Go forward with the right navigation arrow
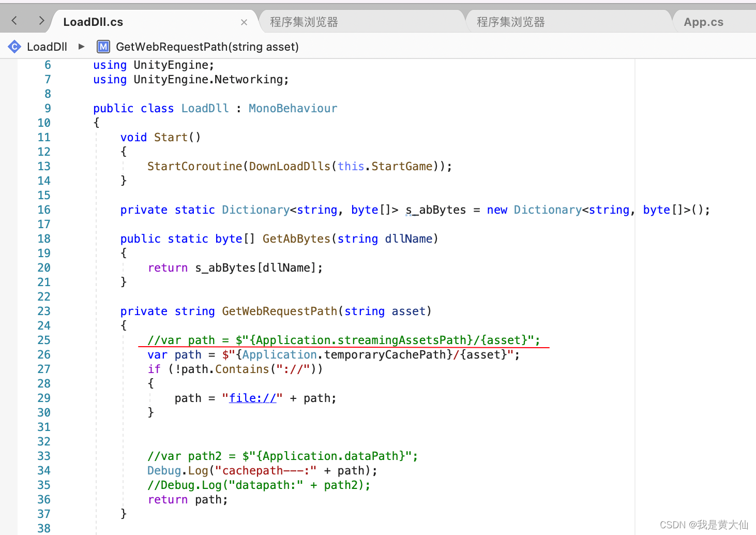This screenshot has width=756, height=535. click(41, 21)
